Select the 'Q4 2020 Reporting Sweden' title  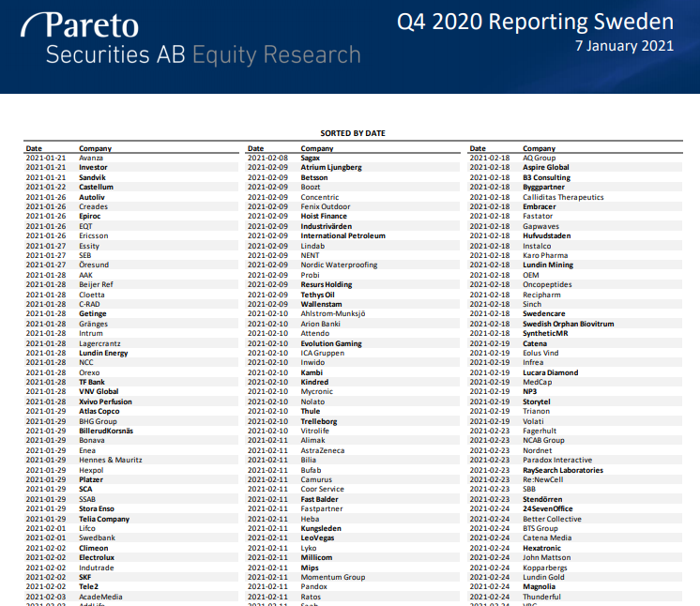(x=535, y=22)
